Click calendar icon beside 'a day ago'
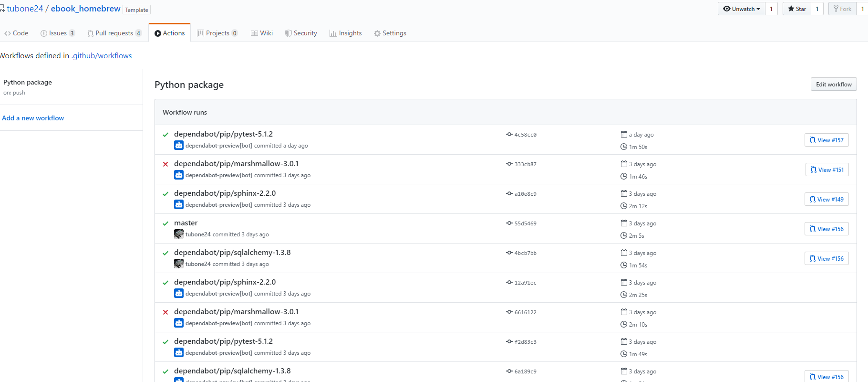The height and width of the screenshot is (382, 868). (x=624, y=134)
